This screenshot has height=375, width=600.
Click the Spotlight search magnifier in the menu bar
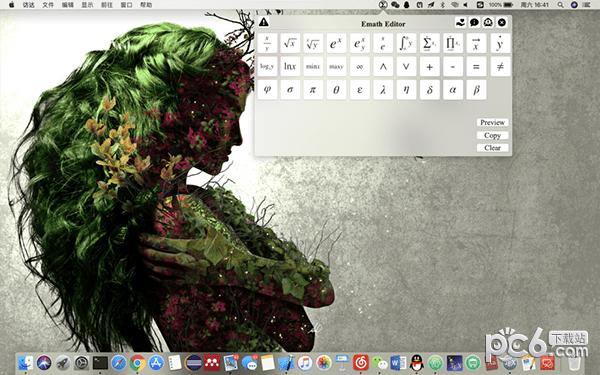[561, 5]
